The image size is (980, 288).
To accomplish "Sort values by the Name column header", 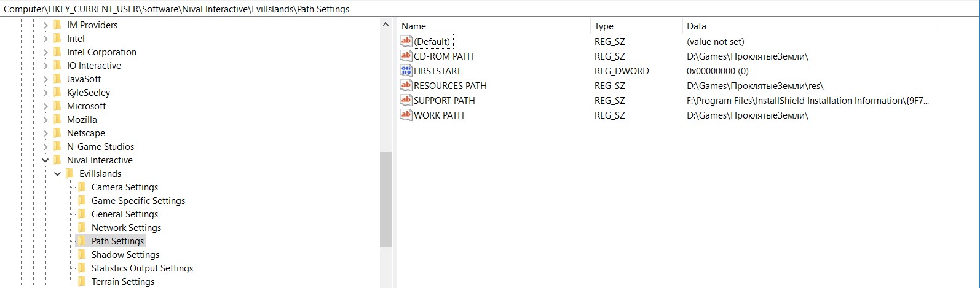I will click(x=414, y=26).
